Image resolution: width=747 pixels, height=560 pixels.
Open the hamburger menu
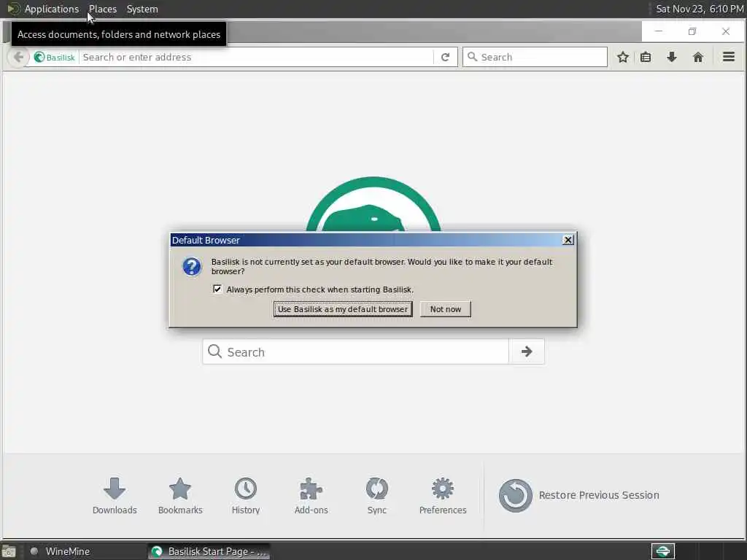(729, 57)
